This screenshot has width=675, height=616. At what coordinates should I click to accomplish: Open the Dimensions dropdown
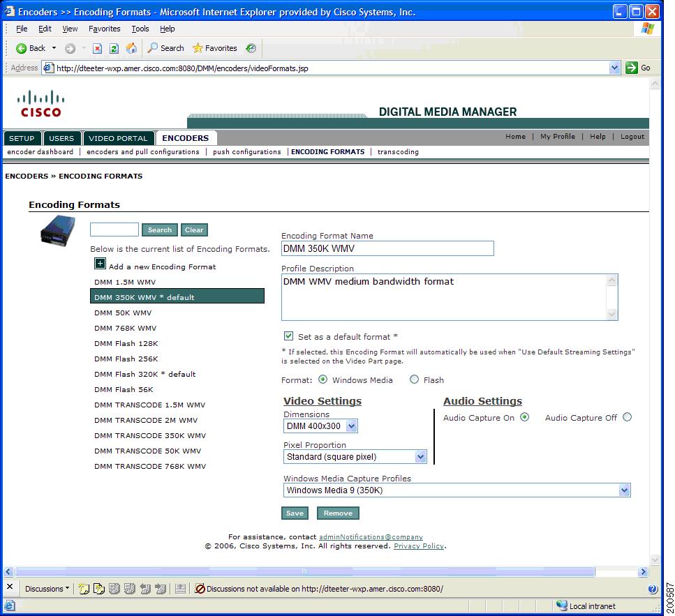352,426
